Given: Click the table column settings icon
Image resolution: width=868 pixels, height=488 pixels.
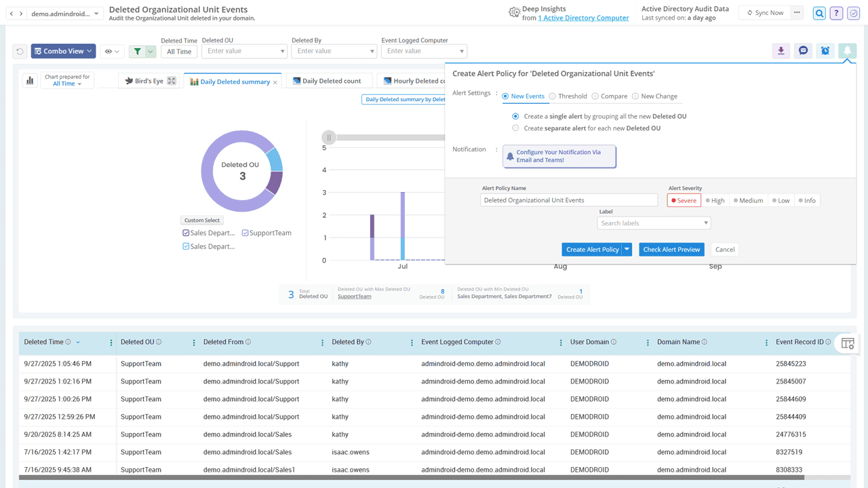Looking at the screenshot, I should click(x=848, y=343).
